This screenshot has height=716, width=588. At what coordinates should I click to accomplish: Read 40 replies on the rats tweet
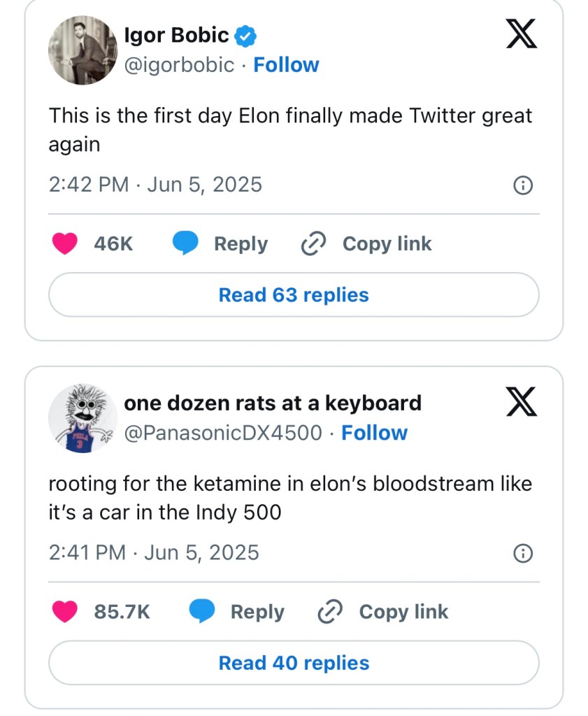pyautogui.click(x=294, y=663)
